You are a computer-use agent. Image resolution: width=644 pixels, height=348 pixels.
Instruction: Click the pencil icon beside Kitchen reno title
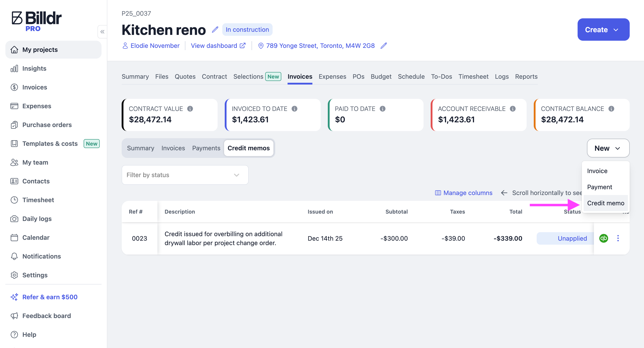[215, 30]
